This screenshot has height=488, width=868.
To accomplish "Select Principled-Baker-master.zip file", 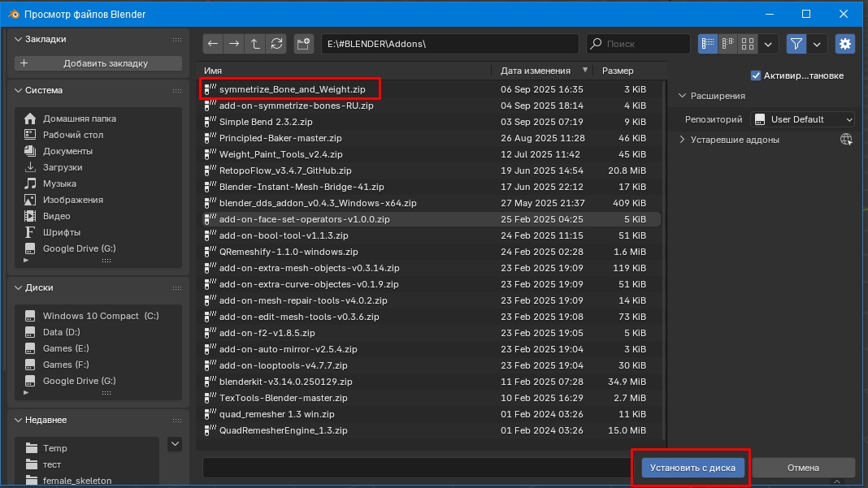I will pos(430,138).
